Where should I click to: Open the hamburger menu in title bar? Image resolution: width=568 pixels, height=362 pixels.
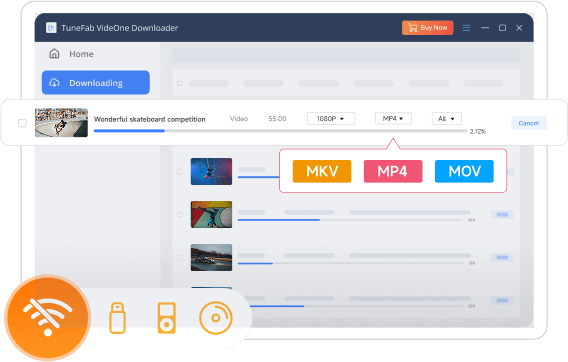tap(467, 28)
